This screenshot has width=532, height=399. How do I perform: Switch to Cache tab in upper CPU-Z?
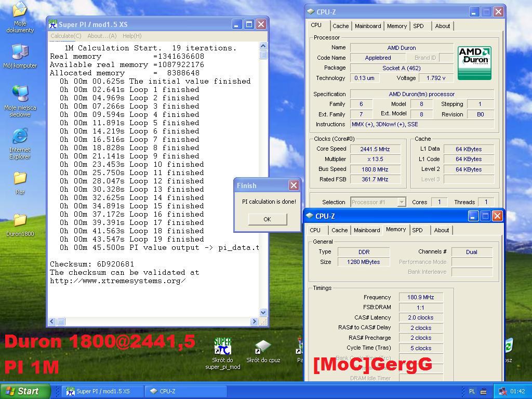[x=340, y=26]
